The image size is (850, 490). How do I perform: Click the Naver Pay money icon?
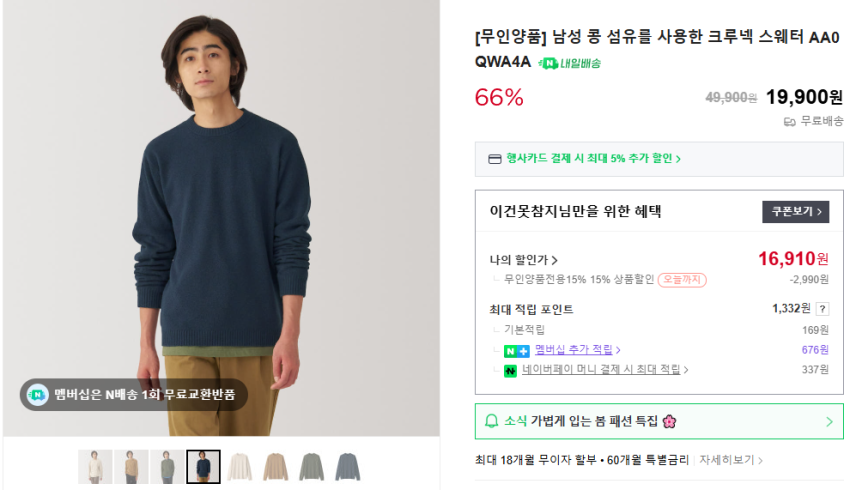coord(510,370)
